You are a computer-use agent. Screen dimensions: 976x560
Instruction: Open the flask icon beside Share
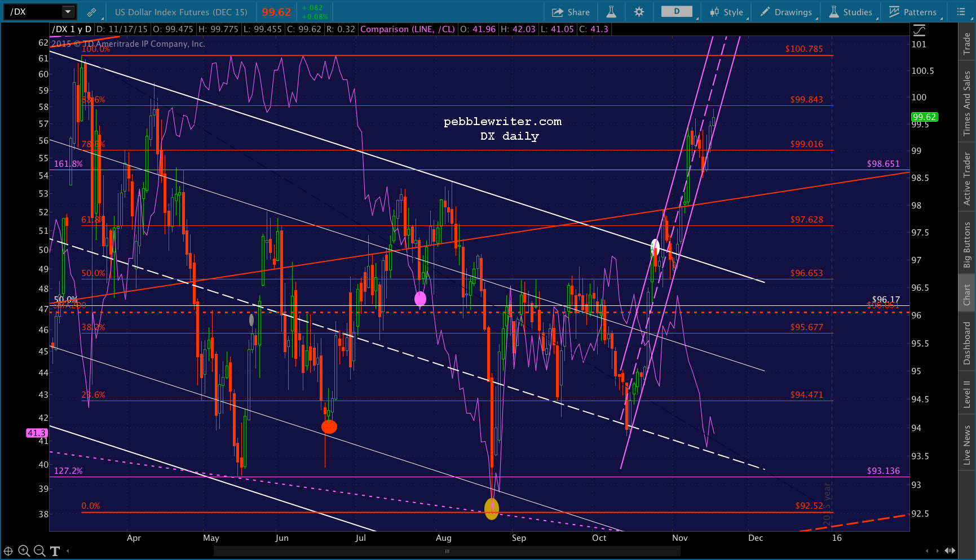click(611, 12)
